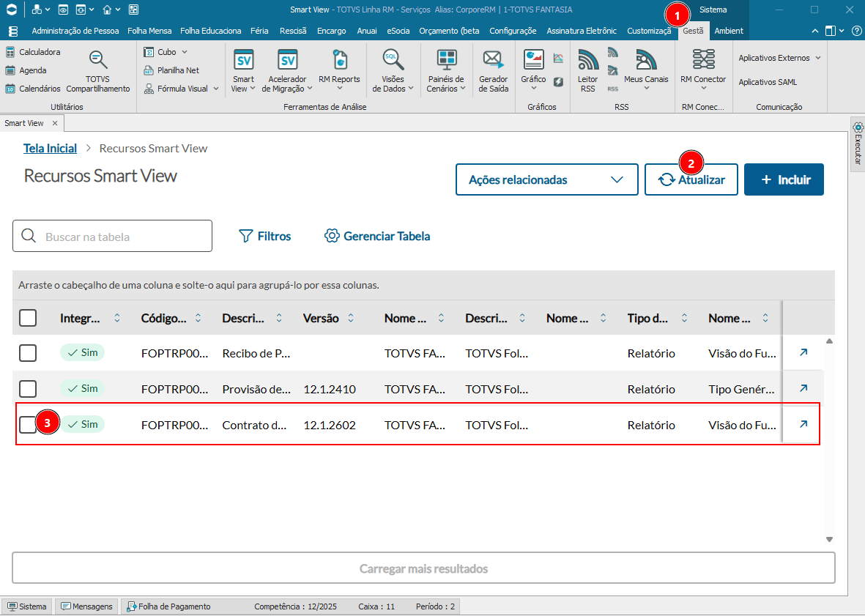The width and height of the screenshot is (865, 616).
Task: Toggle the select-all checkbox in table header
Action: 28,318
